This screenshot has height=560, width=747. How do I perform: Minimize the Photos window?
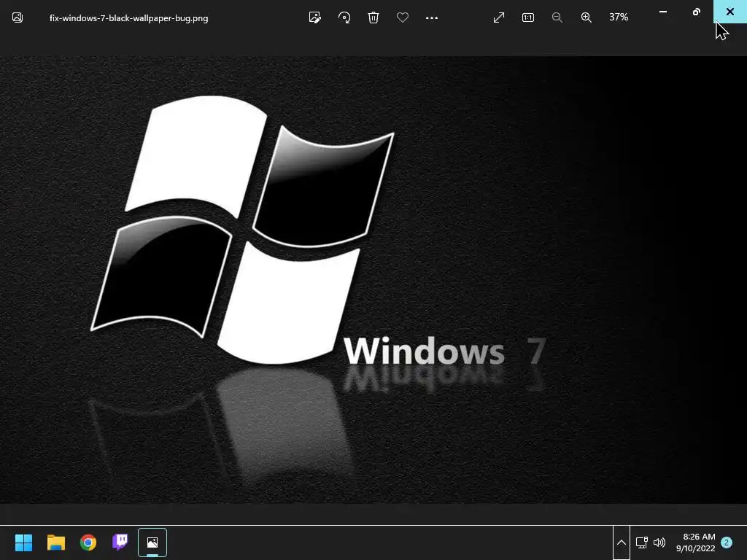click(662, 12)
